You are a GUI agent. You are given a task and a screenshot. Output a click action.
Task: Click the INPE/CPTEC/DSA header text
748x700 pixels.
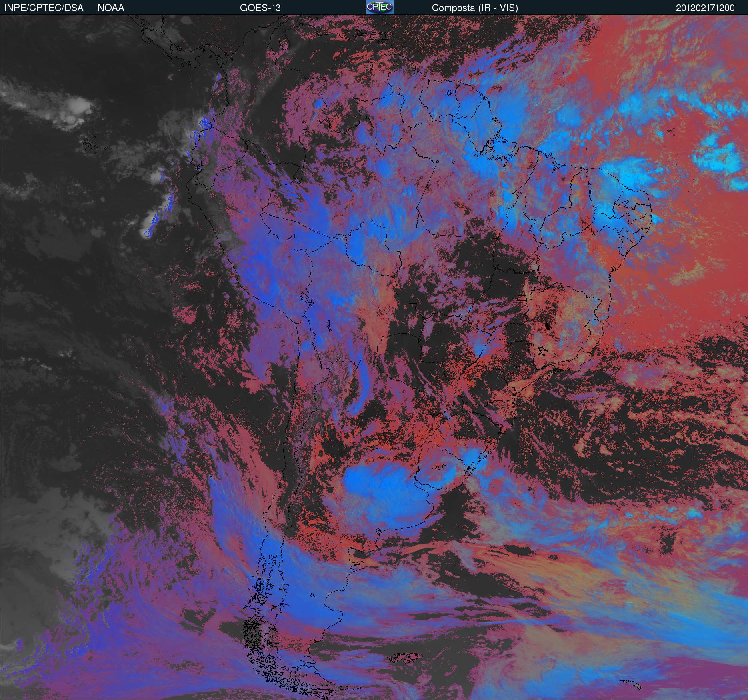pyautogui.click(x=44, y=8)
